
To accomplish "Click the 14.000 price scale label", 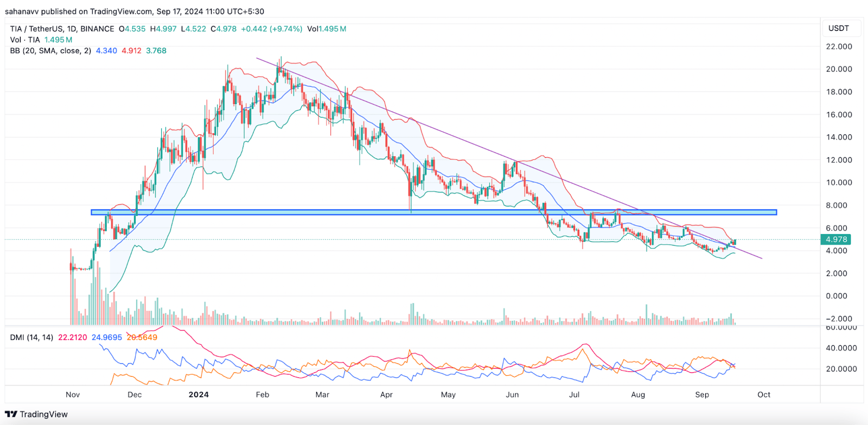I will [839, 137].
